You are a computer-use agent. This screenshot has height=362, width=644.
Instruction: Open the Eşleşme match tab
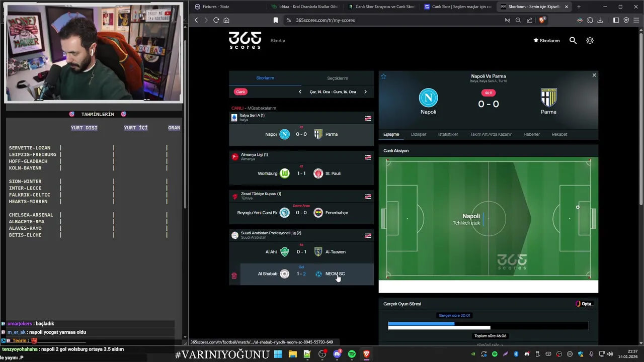pyautogui.click(x=391, y=134)
